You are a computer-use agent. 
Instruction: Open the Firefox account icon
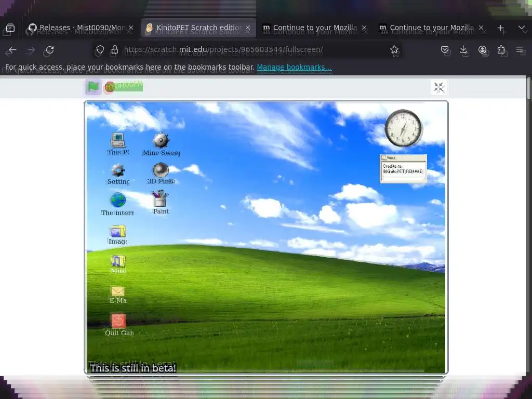[483, 50]
